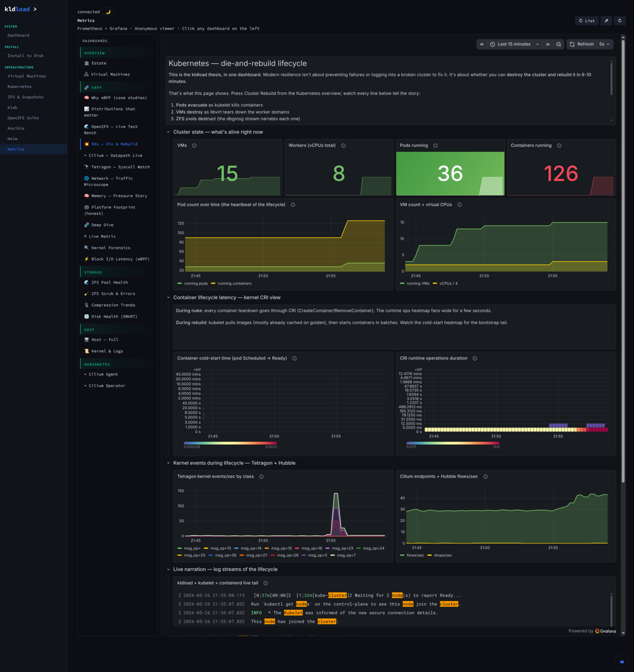
Task: Open Block I/O Latency (eBPF) dashboard
Action: click(x=117, y=259)
